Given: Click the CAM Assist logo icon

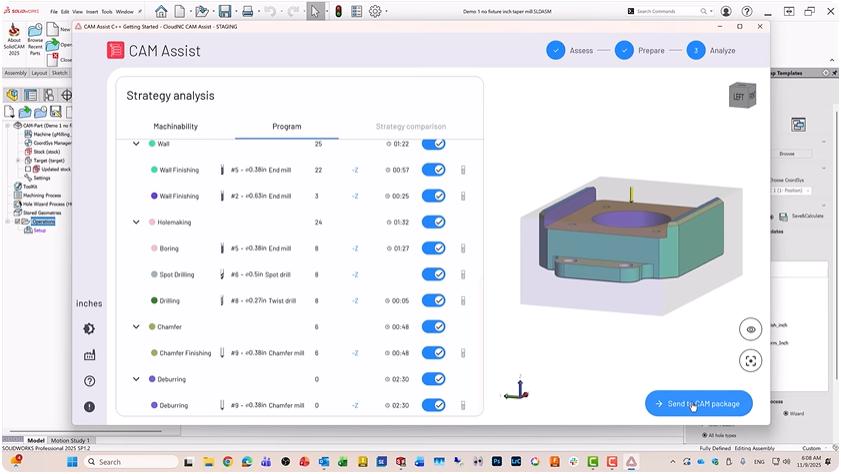Looking at the screenshot, I should point(115,50).
